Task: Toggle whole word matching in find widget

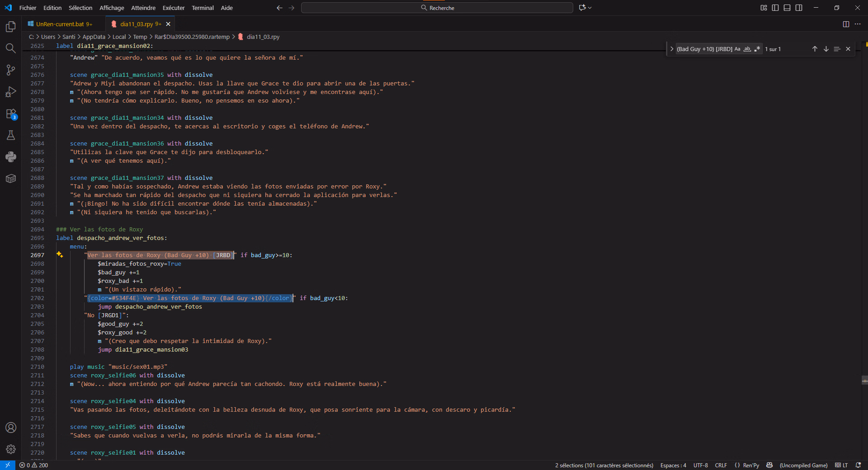Action: click(747, 49)
